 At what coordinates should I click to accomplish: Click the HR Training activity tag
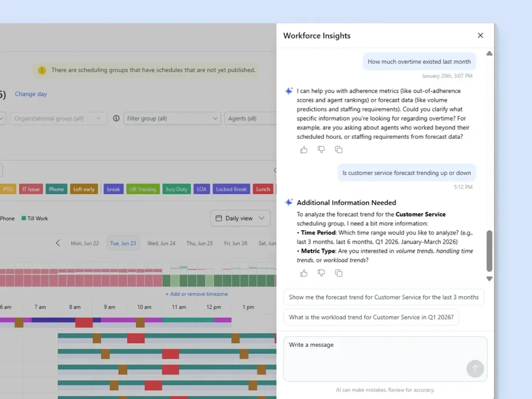(143, 189)
